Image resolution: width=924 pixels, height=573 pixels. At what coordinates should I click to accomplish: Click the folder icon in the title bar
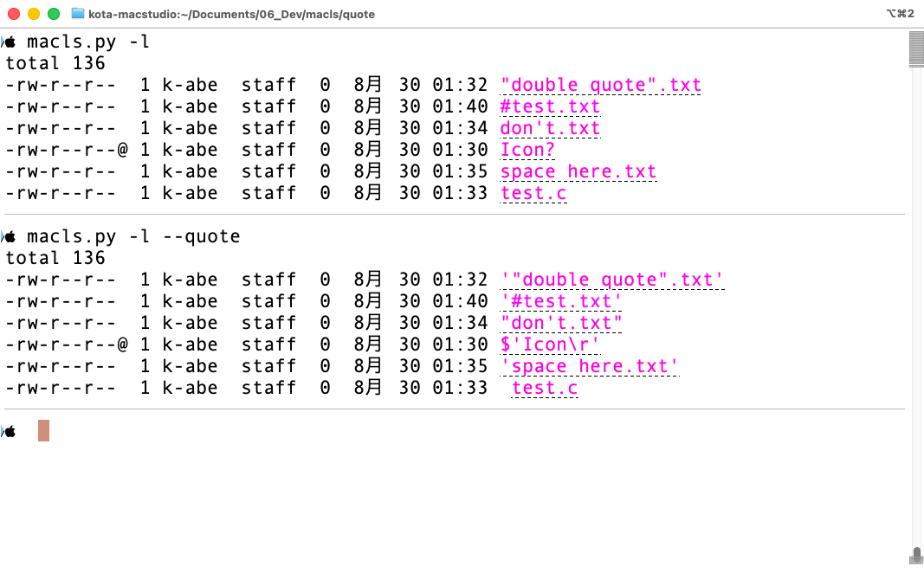coord(77,14)
